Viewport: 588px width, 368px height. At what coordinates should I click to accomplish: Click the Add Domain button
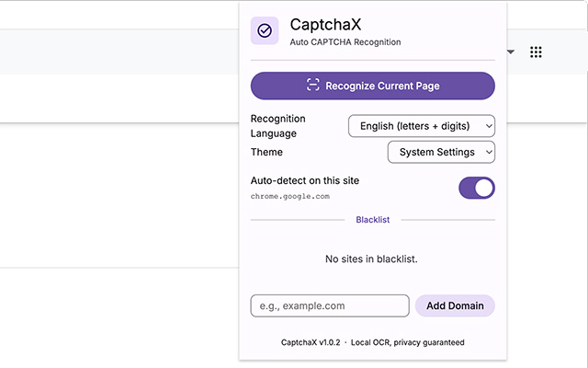pos(455,305)
